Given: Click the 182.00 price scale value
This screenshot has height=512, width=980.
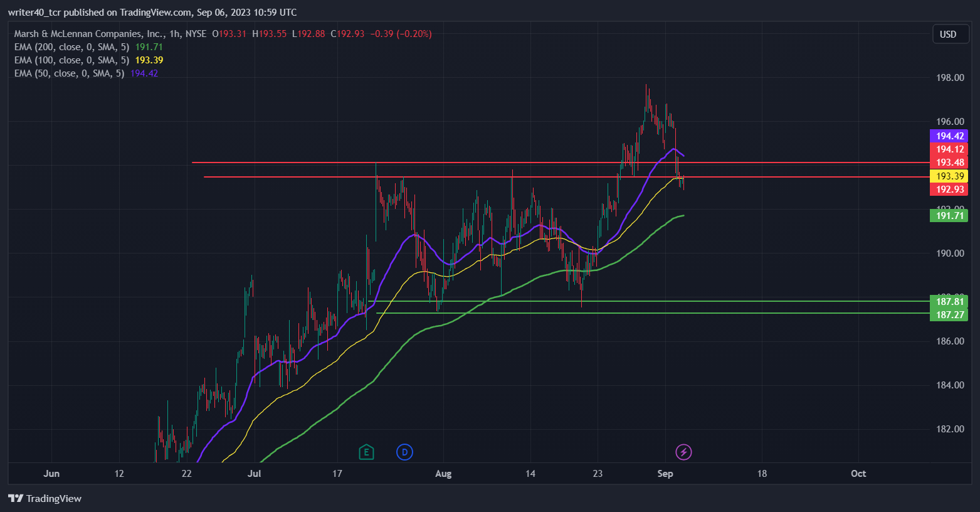Looking at the screenshot, I should pyautogui.click(x=950, y=429).
